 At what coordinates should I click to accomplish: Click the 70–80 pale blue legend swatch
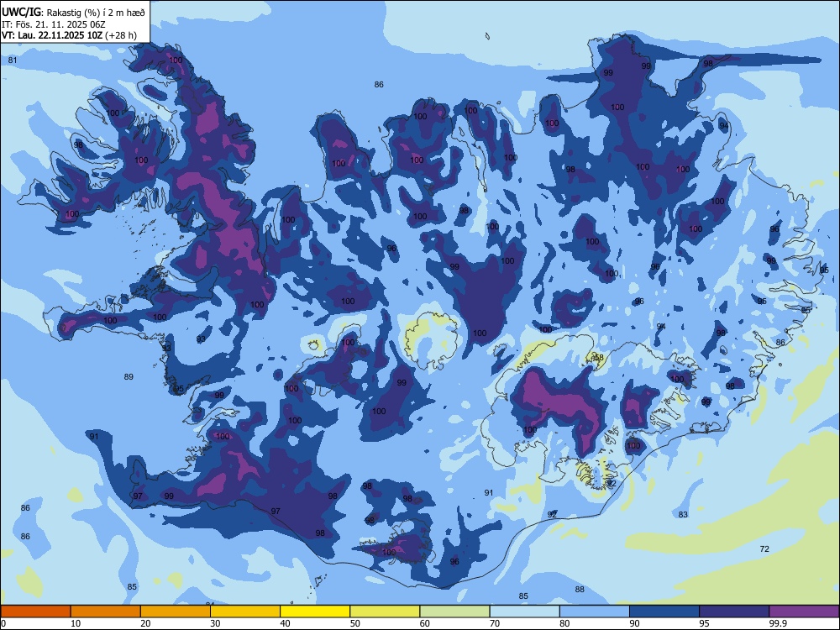click(x=524, y=612)
